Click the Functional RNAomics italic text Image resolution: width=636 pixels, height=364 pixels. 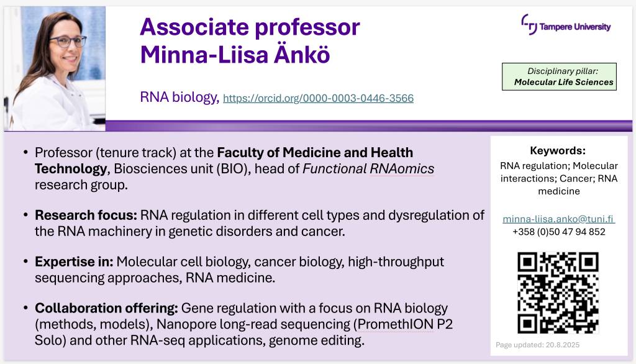pyautogui.click(x=368, y=168)
